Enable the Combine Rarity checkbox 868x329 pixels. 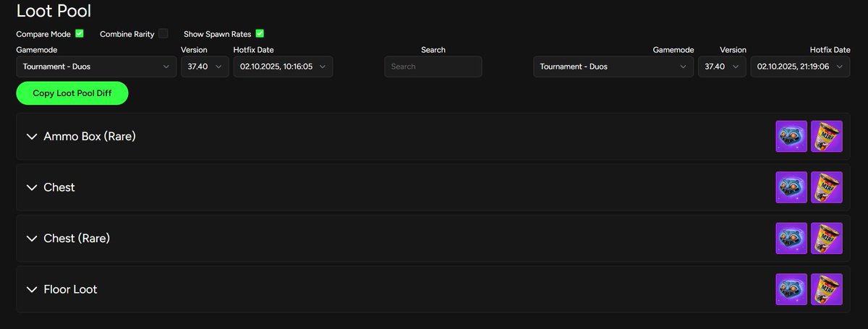(163, 33)
